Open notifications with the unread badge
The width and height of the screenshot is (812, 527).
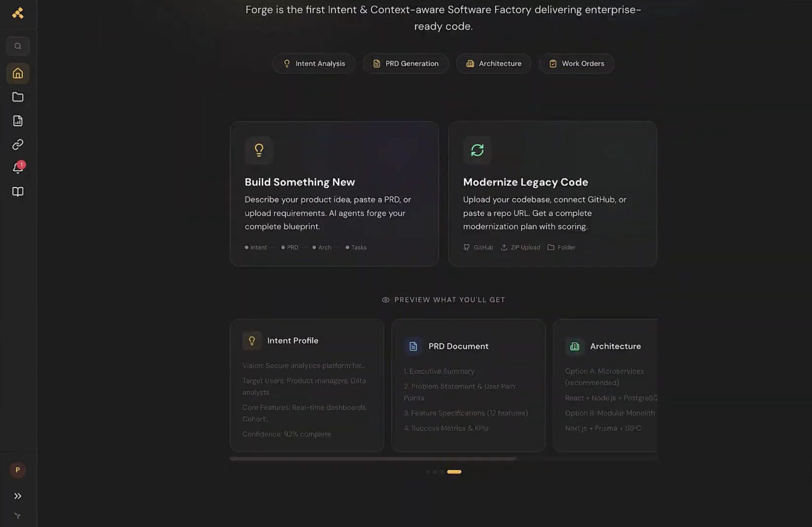[x=18, y=168]
